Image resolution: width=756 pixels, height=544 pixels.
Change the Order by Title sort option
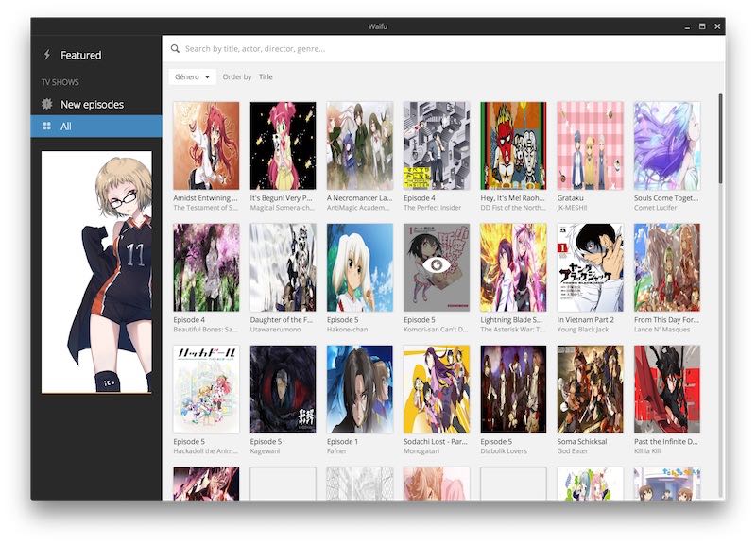[266, 77]
